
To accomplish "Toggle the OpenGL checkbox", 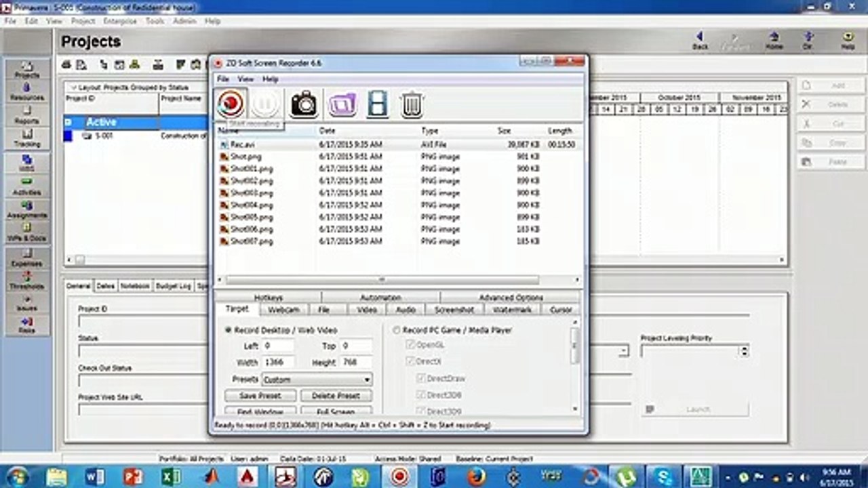I will tap(410, 345).
